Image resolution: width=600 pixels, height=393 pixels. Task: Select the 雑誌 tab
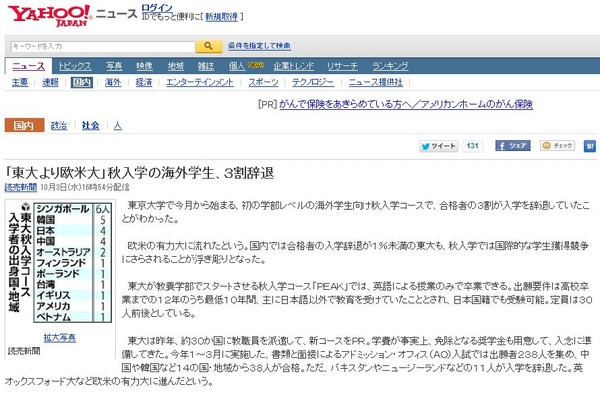click(206, 66)
